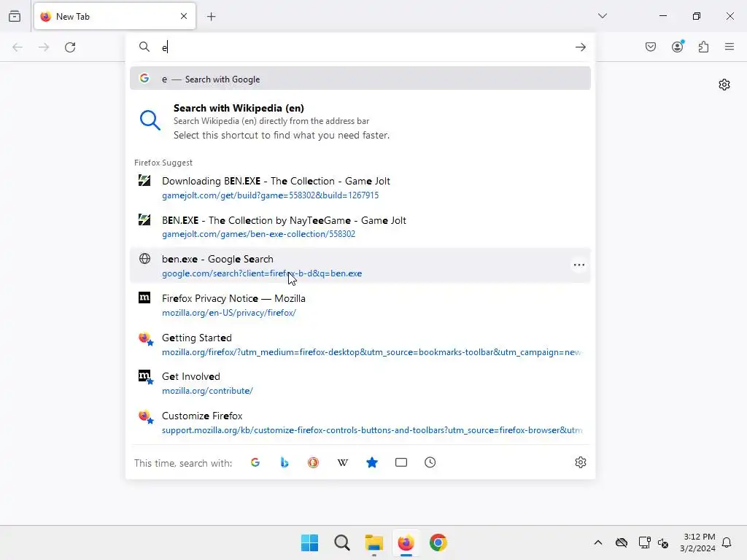The width and height of the screenshot is (747, 560).
Task: Search bookmarks with star icon
Action: (372, 462)
